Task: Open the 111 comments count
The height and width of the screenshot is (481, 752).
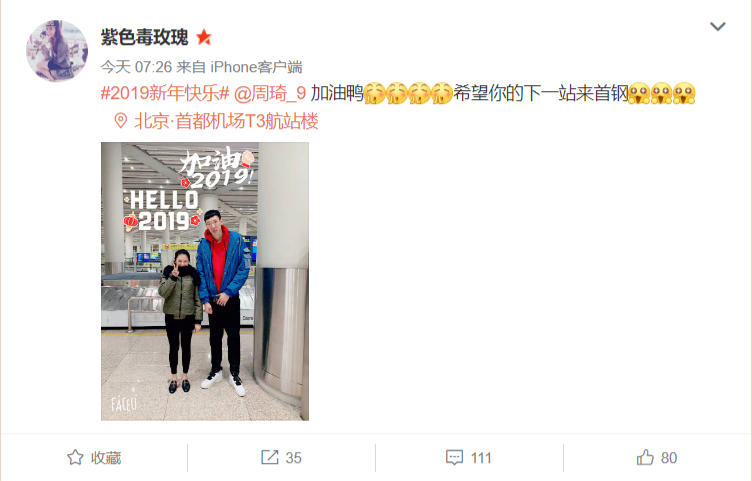Action: (481, 458)
